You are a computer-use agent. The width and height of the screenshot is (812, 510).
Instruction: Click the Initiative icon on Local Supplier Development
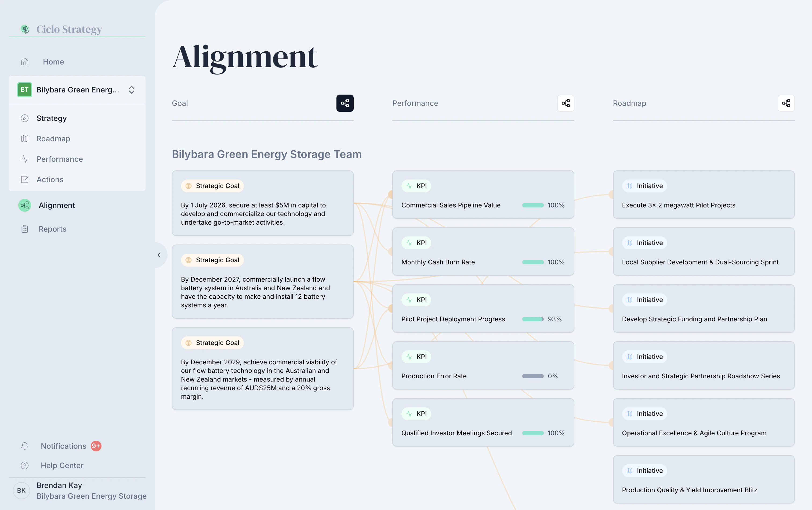pos(629,243)
